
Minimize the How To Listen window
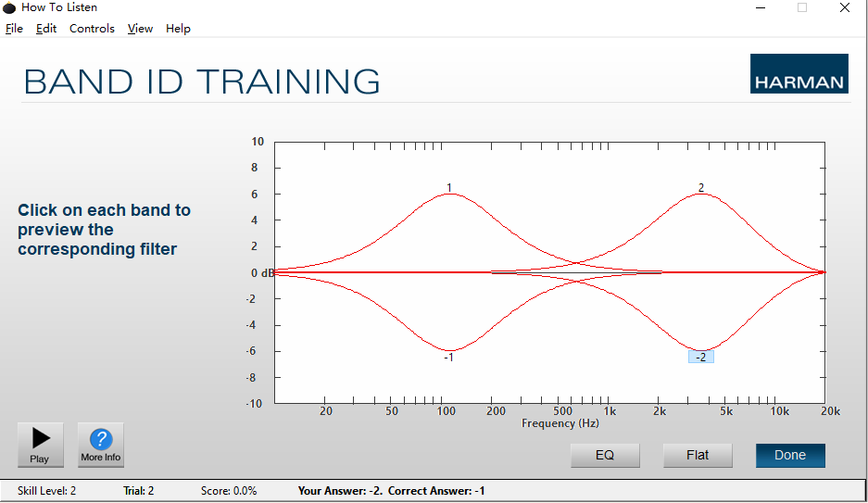761,7
